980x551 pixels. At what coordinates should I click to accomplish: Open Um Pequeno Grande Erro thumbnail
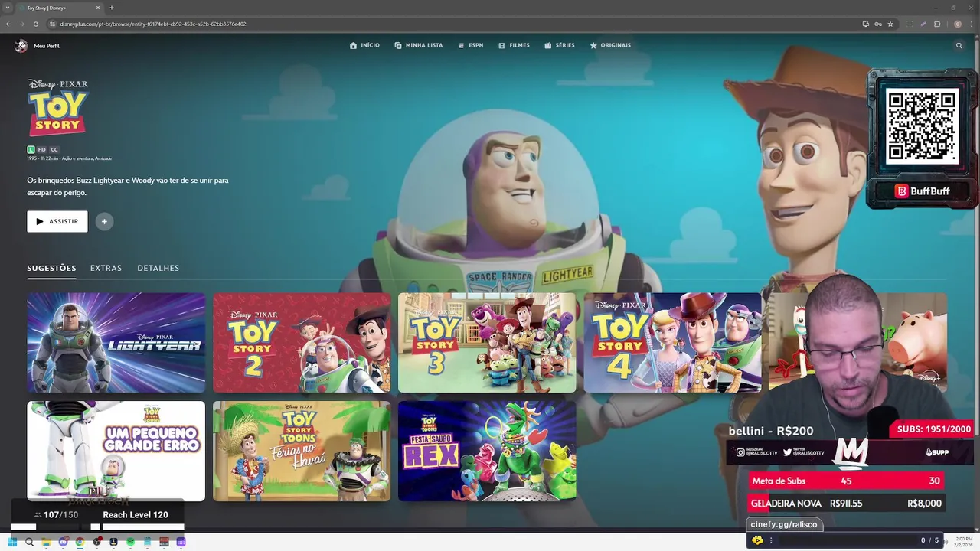tap(116, 451)
